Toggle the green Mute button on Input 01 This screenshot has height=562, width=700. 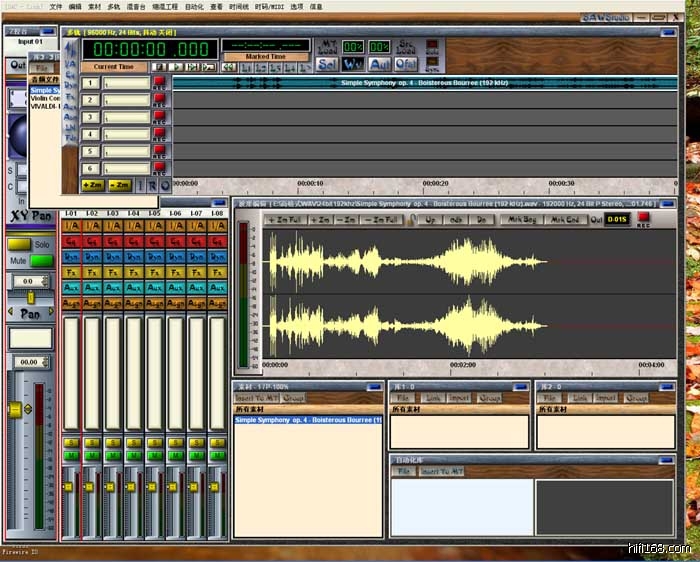pyautogui.click(x=41, y=260)
